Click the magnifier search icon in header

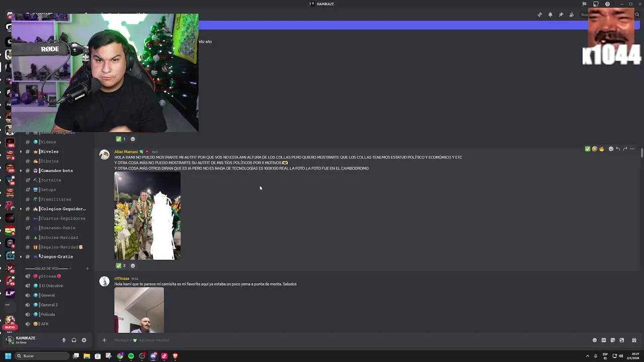(637, 15)
